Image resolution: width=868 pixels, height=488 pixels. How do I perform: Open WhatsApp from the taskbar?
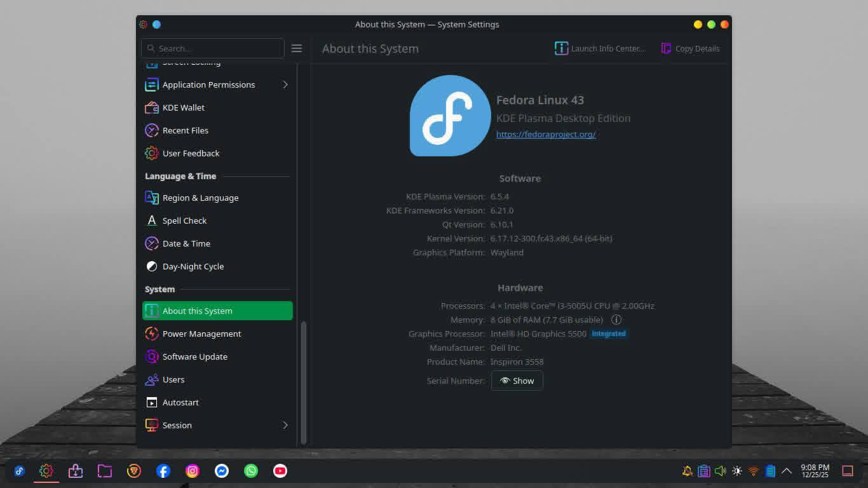coord(251,471)
